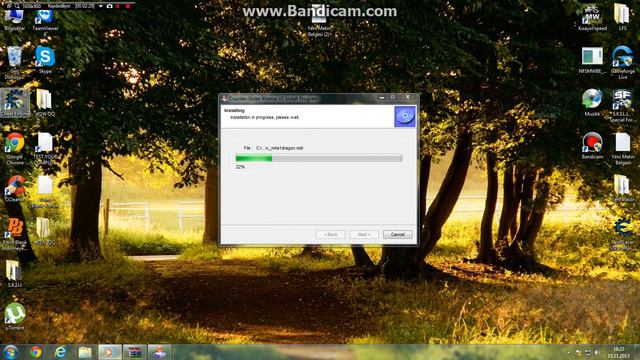This screenshot has height=360, width=640.
Task: Open the NFS MW speed shortcut
Action: (x=592, y=19)
